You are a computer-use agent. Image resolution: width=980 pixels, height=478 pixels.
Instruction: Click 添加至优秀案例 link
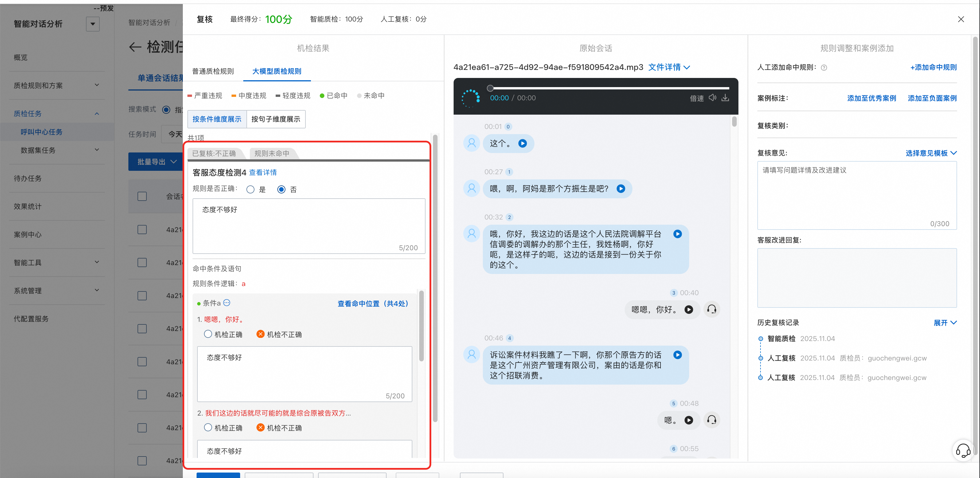(x=871, y=98)
